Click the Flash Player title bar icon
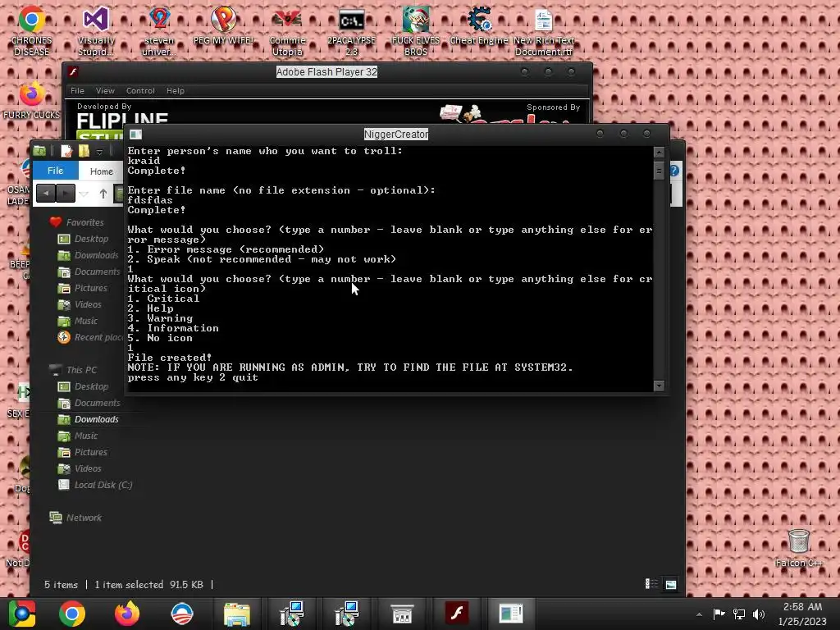Viewport: 840px width, 630px height. click(x=73, y=71)
